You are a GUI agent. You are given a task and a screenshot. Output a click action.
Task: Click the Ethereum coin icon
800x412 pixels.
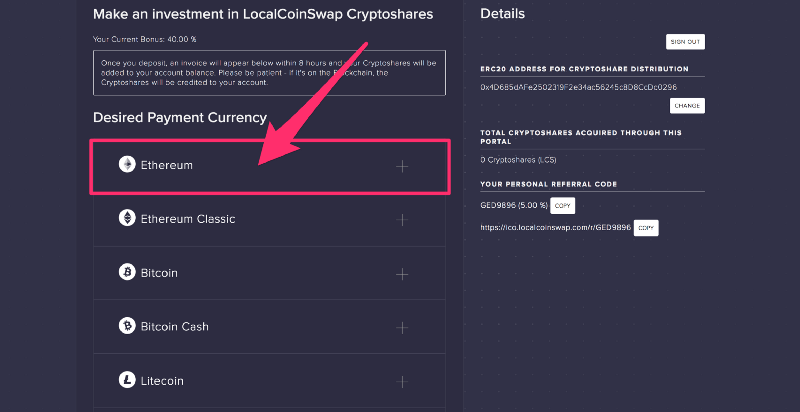click(127, 165)
